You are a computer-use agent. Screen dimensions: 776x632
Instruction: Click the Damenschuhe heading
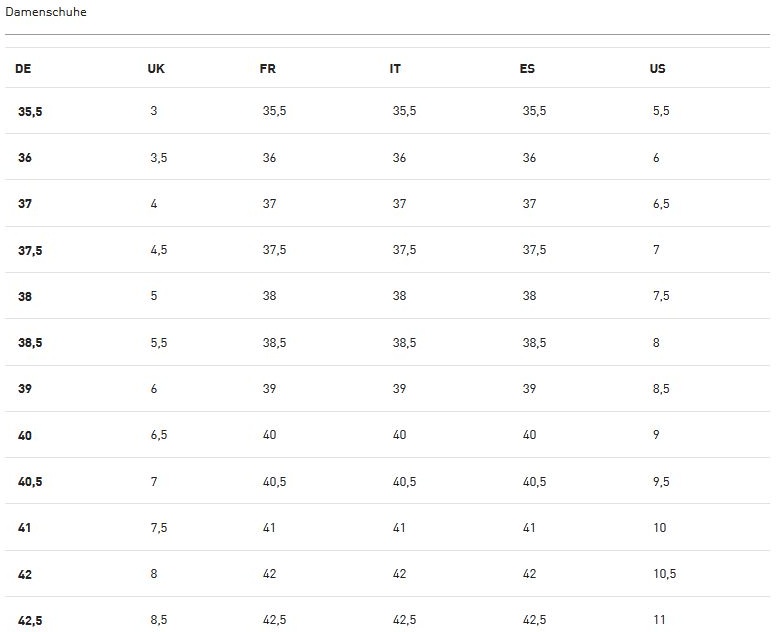pos(46,12)
